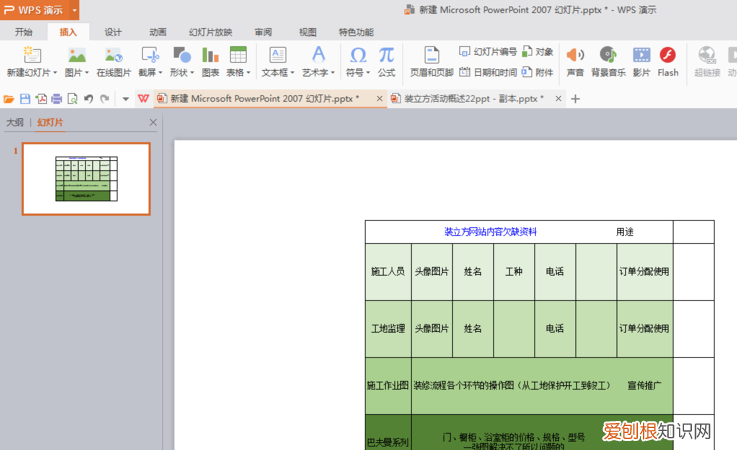737x450 pixels.
Task: Open quick access toolbar customize arrow
Action: (x=125, y=99)
